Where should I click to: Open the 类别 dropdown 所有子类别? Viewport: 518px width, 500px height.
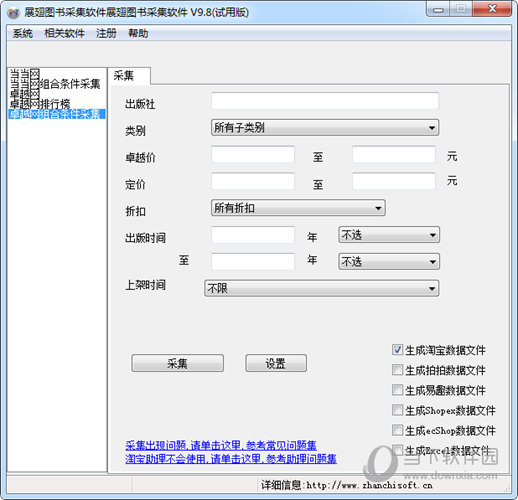325,128
